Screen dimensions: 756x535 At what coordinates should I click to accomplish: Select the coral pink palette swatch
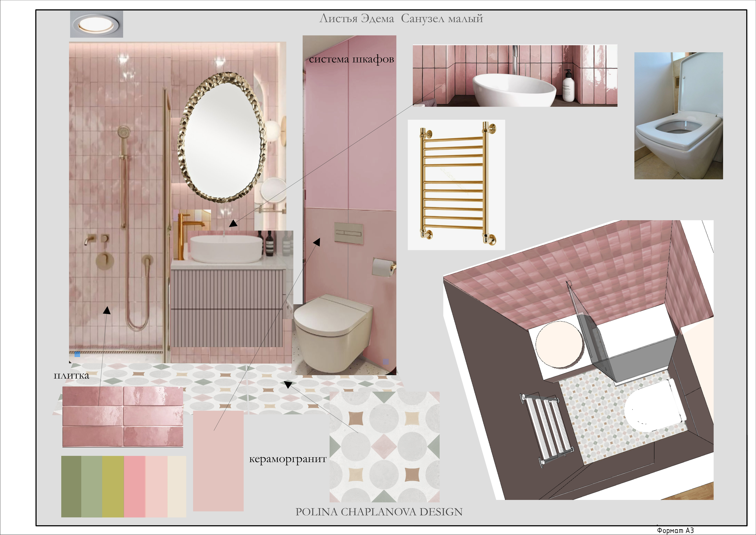(x=135, y=487)
